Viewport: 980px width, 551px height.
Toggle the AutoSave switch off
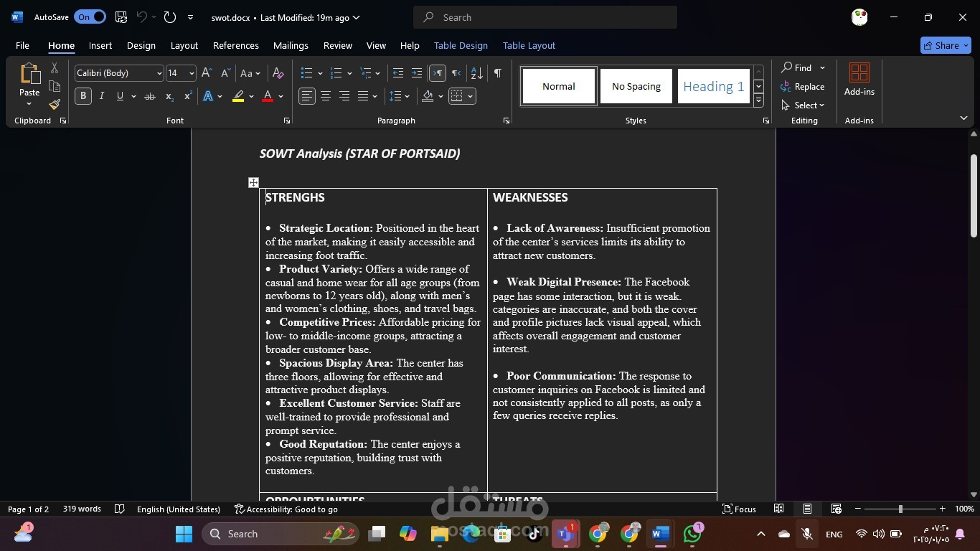pos(89,16)
